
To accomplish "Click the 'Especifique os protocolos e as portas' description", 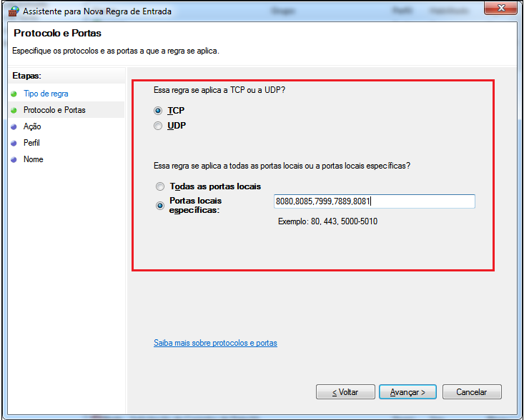I will coord(116,51).
